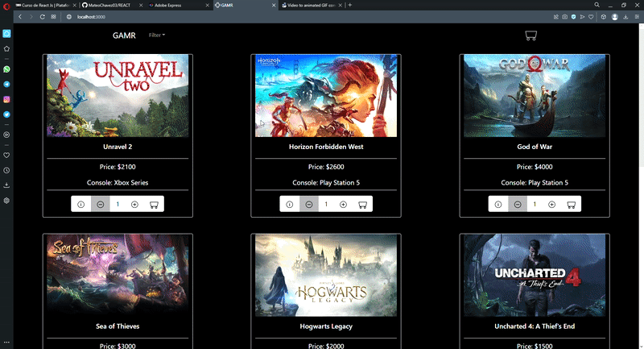Take a snapshot with the camera icon
The width and height of the screenshot is (644, 349).
pyautogui.click(x=565, y=17)
